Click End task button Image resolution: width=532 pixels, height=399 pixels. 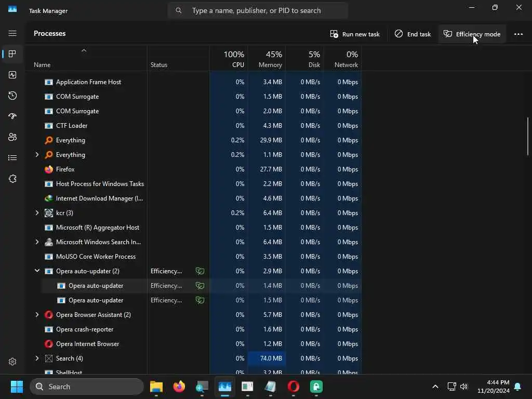click(413, 34)
